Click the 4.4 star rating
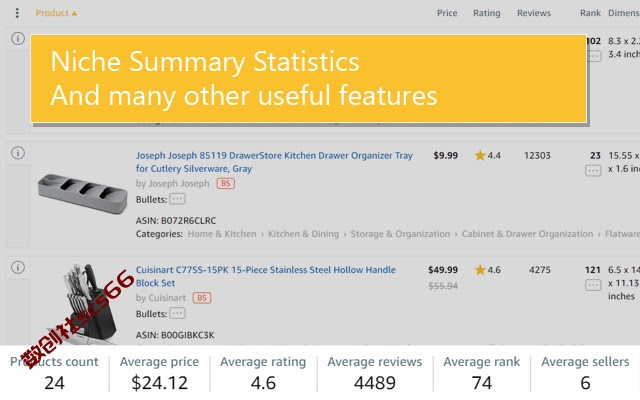 pyautogui.click(x=487, y=156)
